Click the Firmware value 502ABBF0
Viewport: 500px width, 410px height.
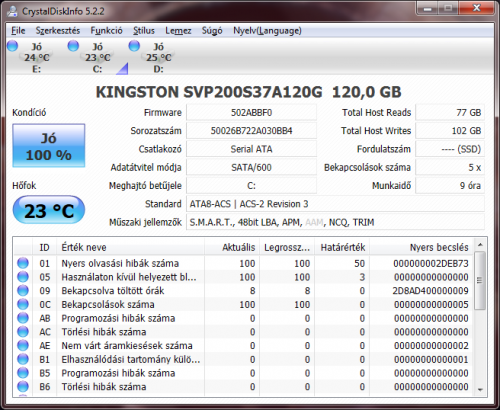251,113
